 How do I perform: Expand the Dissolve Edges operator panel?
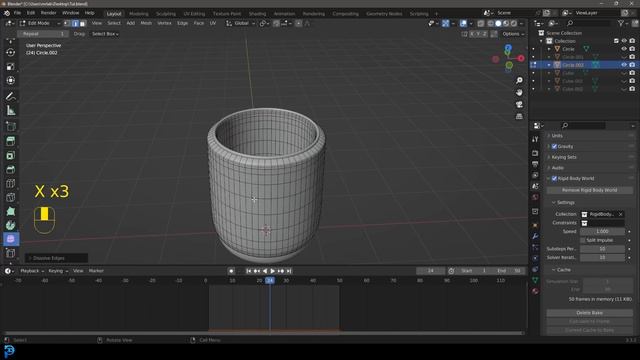56,258
